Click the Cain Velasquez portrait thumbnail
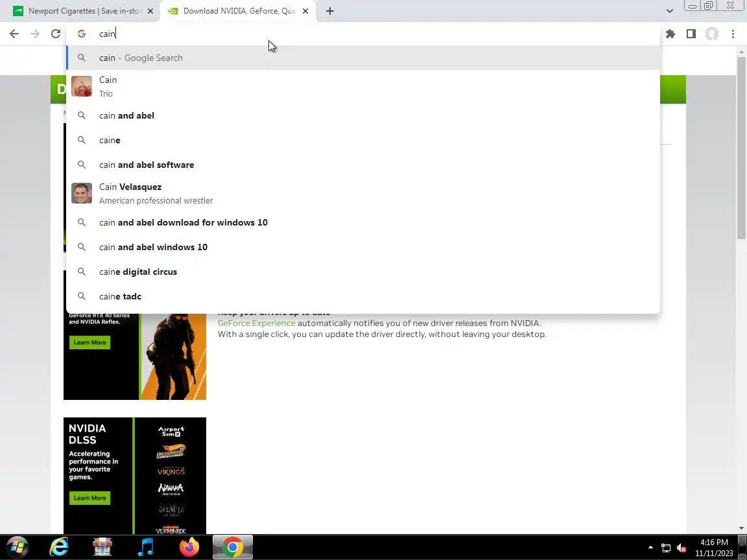This screenshot has height=560, width=747. [82, 193]
